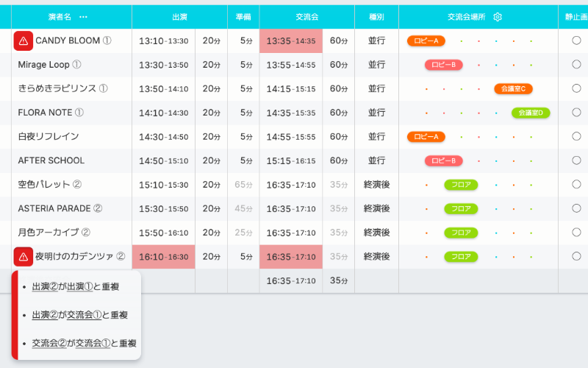Click the performer name 空色パレット ②

(50, 185)
